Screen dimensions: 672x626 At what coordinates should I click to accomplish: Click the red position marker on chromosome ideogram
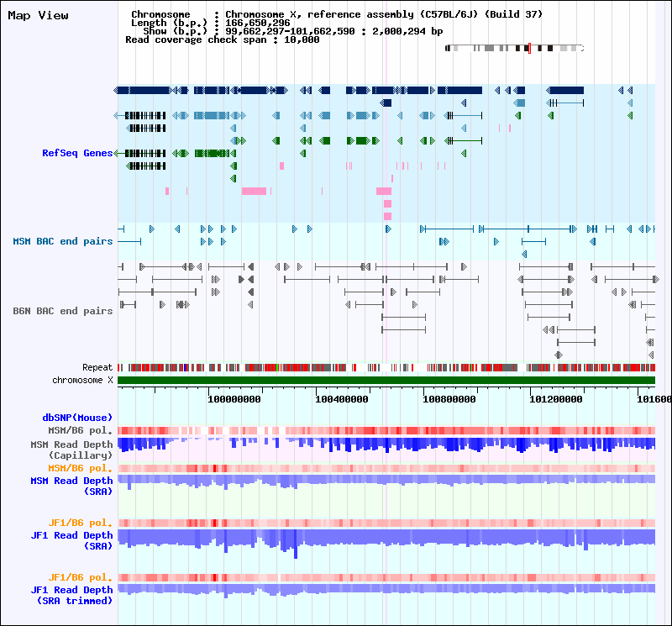tap(530, 48)
